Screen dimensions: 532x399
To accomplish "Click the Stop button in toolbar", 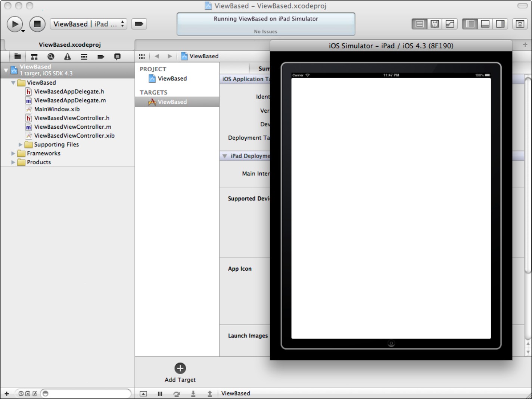I will pyautogui.click(x=37, y=24).
